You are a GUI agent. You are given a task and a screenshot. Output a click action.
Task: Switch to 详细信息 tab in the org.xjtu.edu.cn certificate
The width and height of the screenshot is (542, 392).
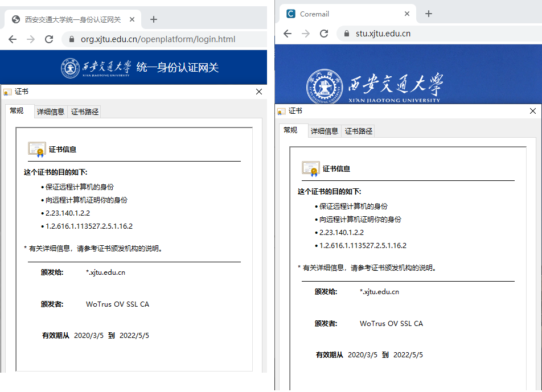click(x=51, y=112)
